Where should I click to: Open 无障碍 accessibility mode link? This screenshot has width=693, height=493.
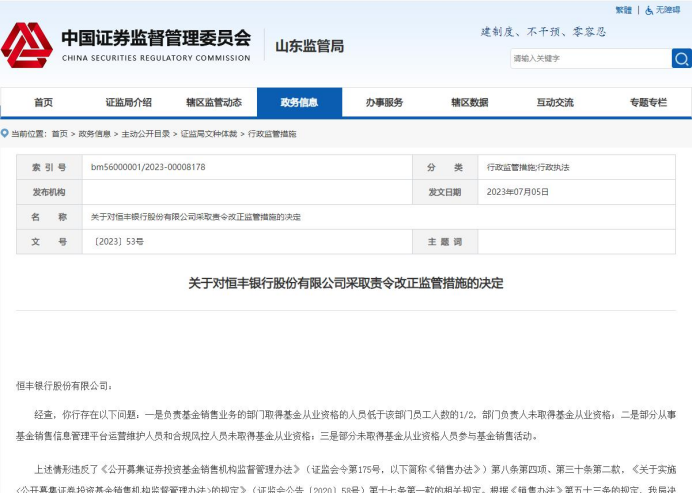668,10
